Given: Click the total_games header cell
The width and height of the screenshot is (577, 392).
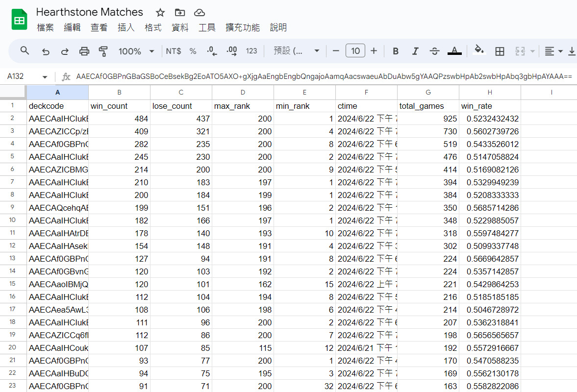Looking at the screenshot, I should (x=428, y=106).
